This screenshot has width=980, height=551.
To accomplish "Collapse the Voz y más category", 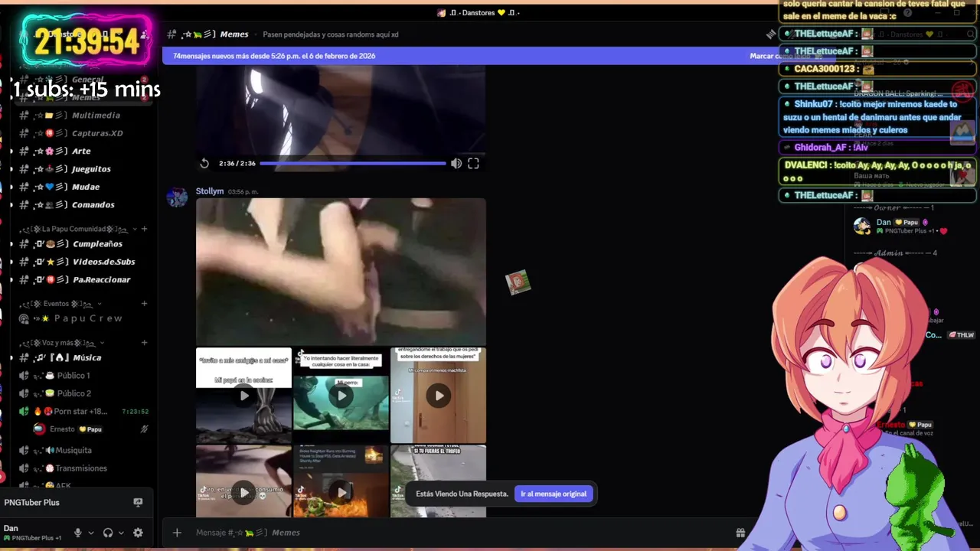I will click(x=62, y=343).
